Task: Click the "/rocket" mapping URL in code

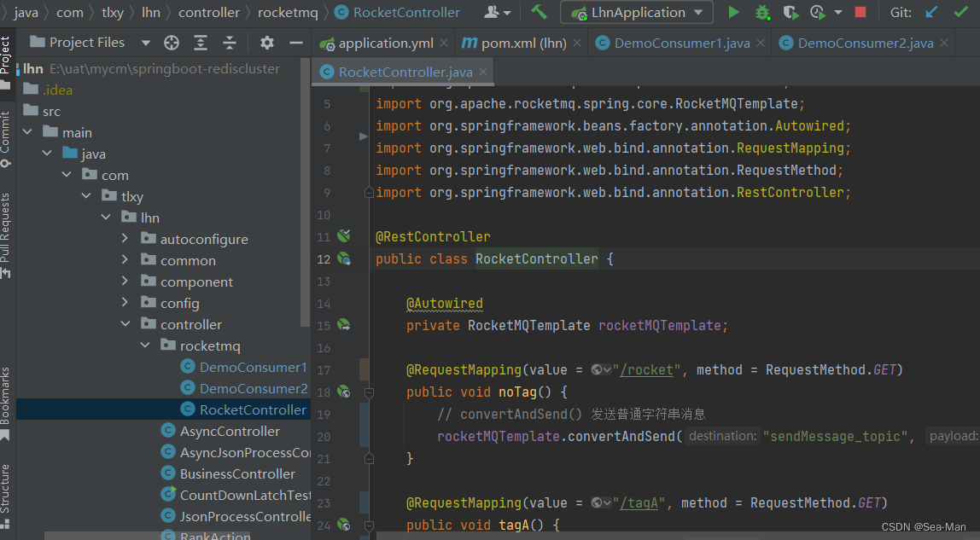Action: (x=647, y=369)
